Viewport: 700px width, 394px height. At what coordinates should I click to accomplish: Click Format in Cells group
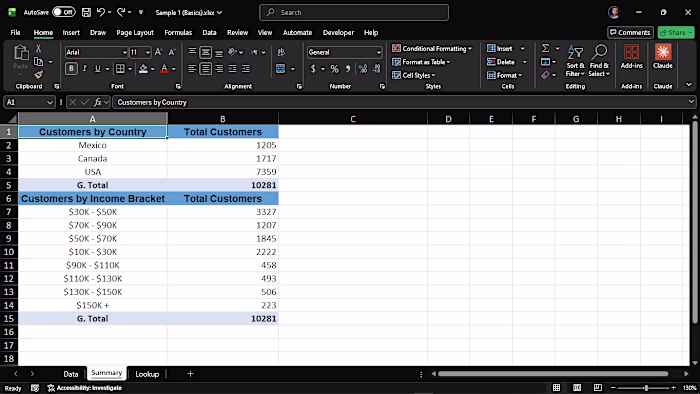504,75
